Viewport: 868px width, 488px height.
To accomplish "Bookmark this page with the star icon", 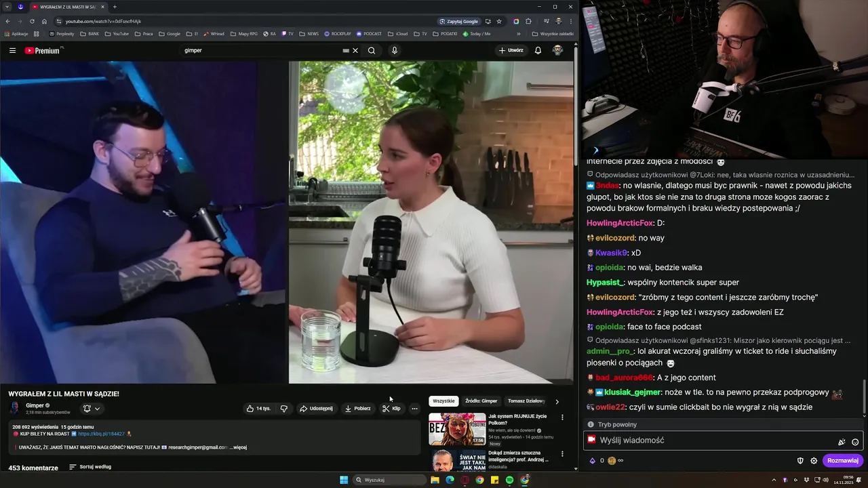I will tap(499, 21).
